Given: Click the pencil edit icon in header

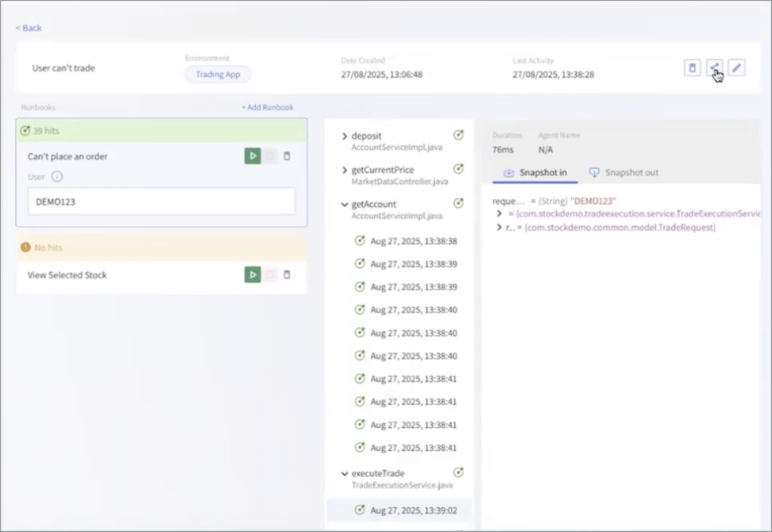Looking at the screenshot, I should click(x=736, y=68).
